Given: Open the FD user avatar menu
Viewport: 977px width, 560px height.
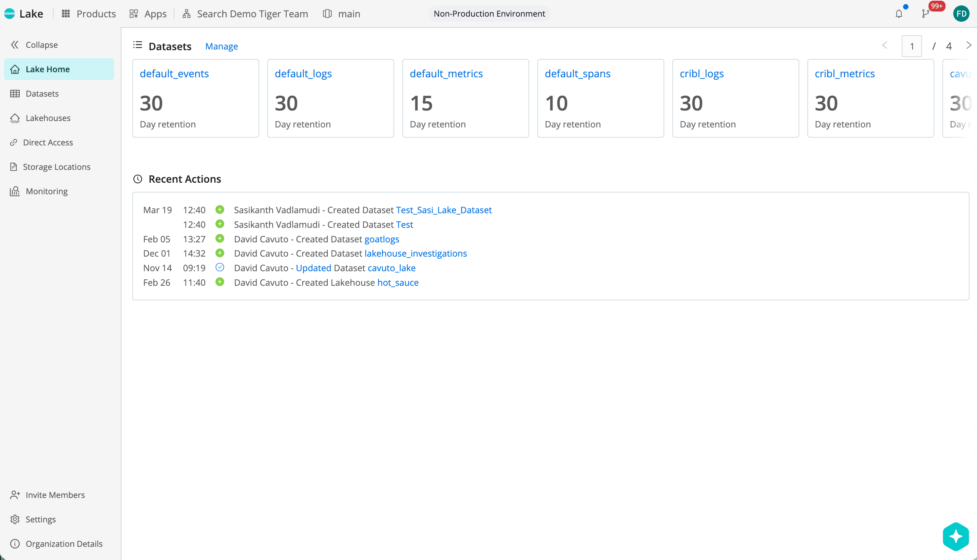Looking at the screenshot, I should [x=961, y=14].
